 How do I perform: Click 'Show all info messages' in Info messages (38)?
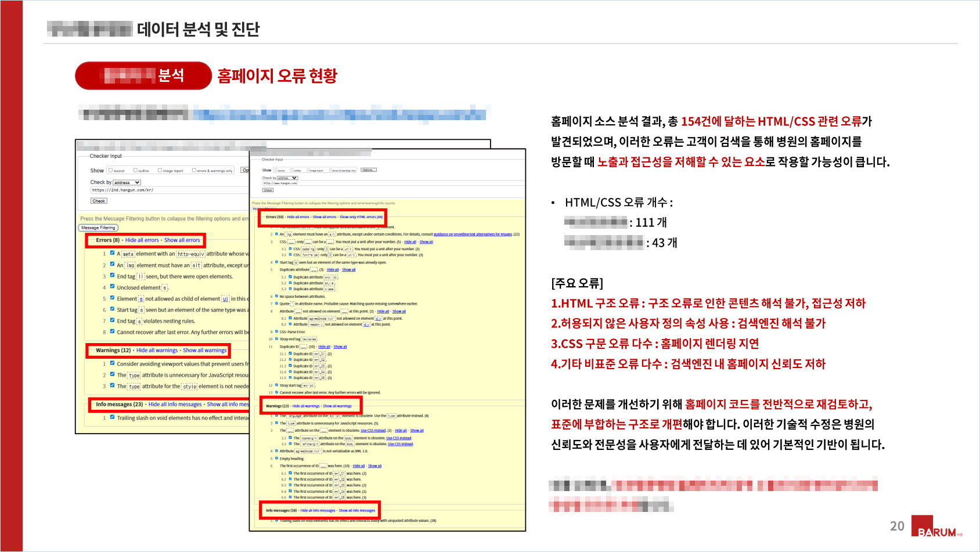356,511
